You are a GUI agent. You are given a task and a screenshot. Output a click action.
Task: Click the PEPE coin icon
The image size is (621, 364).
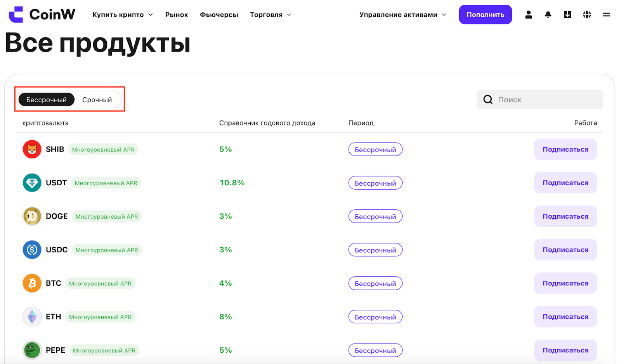[32, 350]
